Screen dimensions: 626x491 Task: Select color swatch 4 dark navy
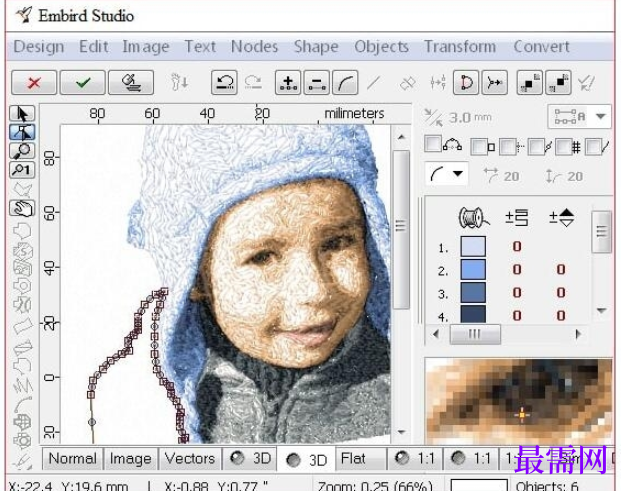point(473,314)
